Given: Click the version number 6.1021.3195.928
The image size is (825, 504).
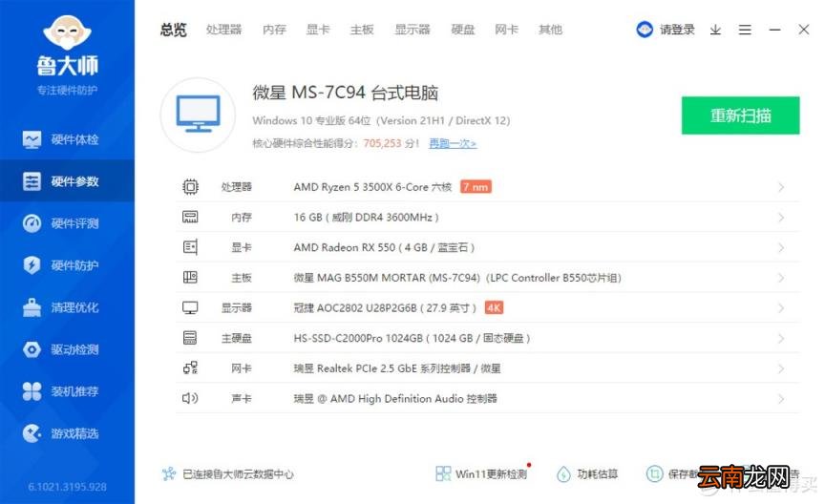Looking at the screenshot, I should 68,487.
